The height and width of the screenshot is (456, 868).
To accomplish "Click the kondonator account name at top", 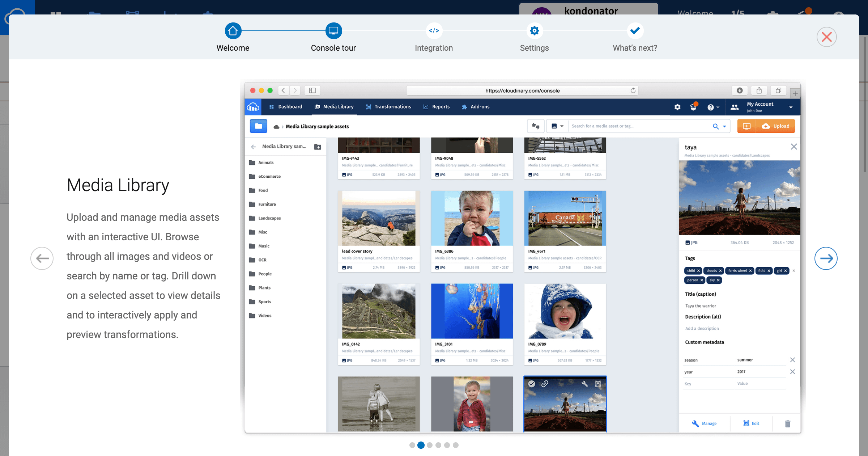I will [591, 10].
